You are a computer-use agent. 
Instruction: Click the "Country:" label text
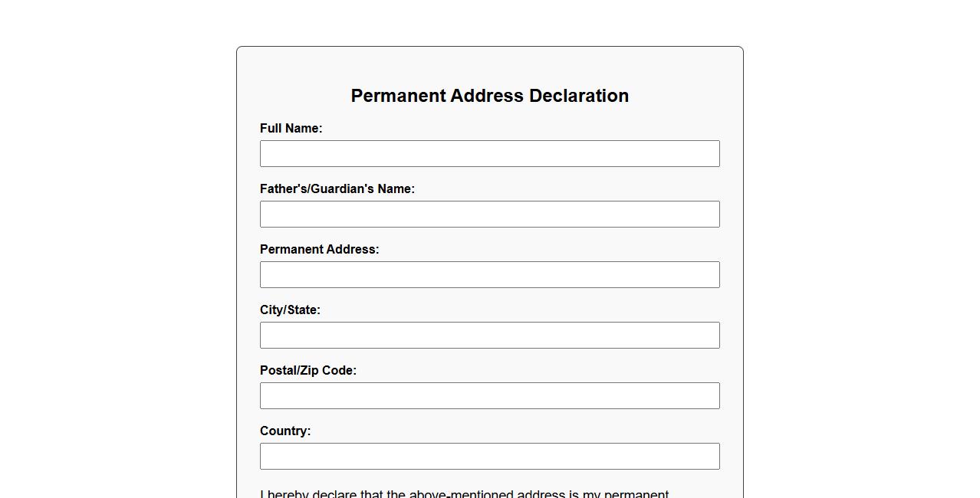[x=284, y=431]
